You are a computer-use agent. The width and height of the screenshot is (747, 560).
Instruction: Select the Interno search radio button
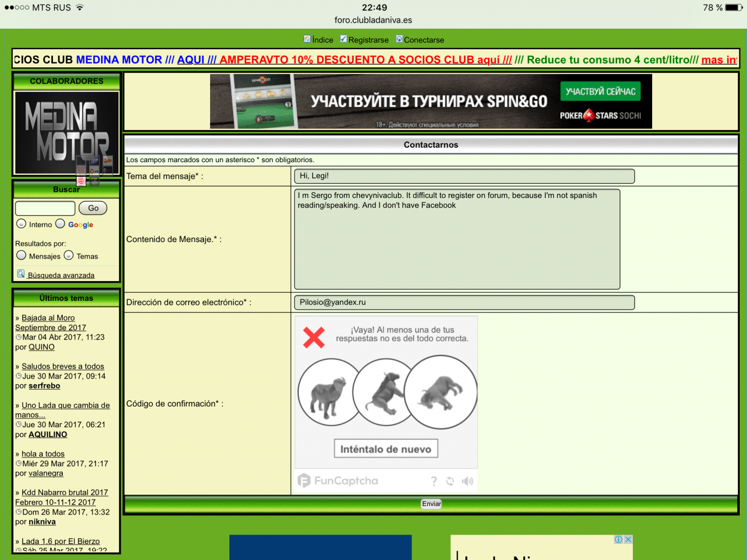pos(21,223)
